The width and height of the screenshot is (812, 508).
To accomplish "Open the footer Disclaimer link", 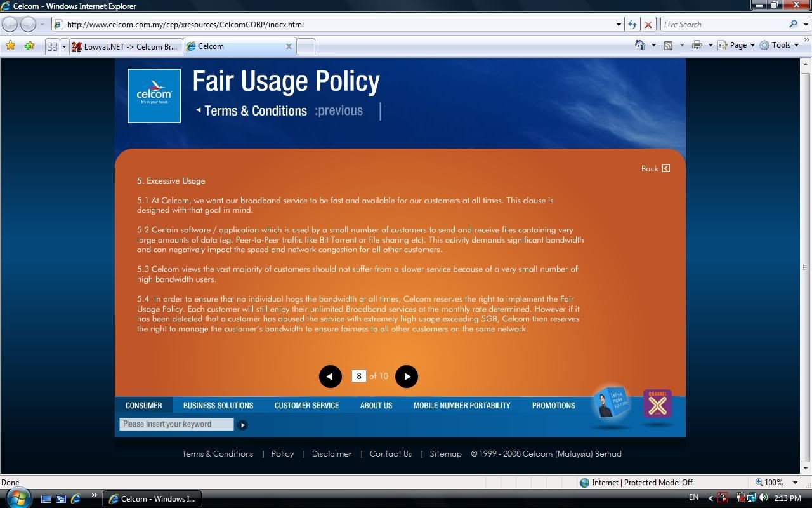I will [332, 454].
